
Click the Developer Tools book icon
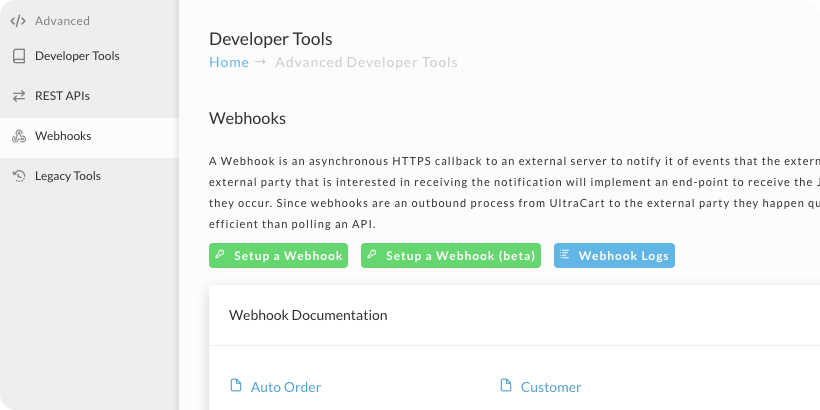[x=19, y=56]
